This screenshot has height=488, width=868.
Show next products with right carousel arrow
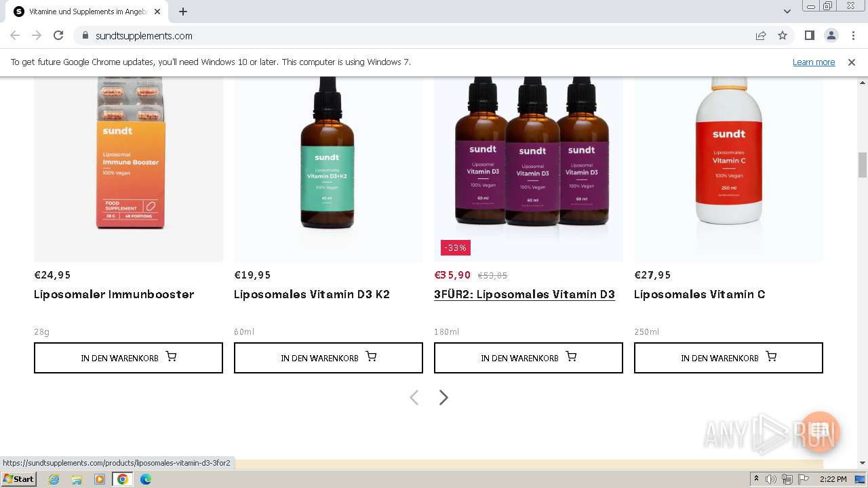coord(443,398)
